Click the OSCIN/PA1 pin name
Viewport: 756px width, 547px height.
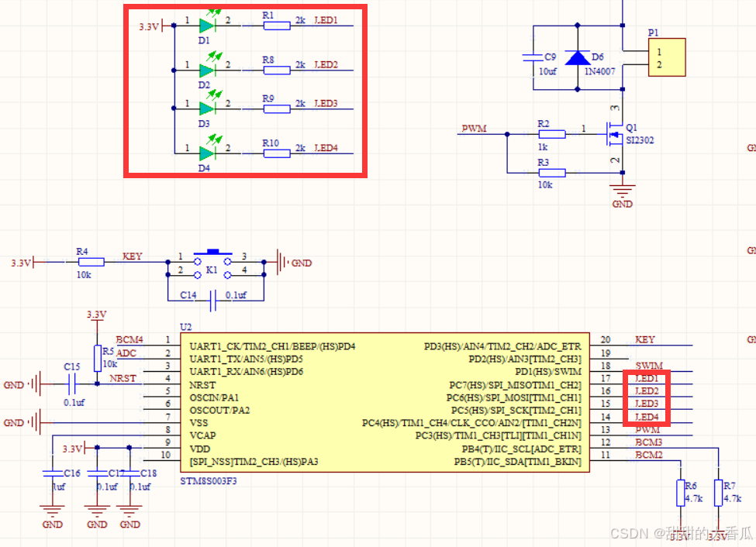[214, 397]
